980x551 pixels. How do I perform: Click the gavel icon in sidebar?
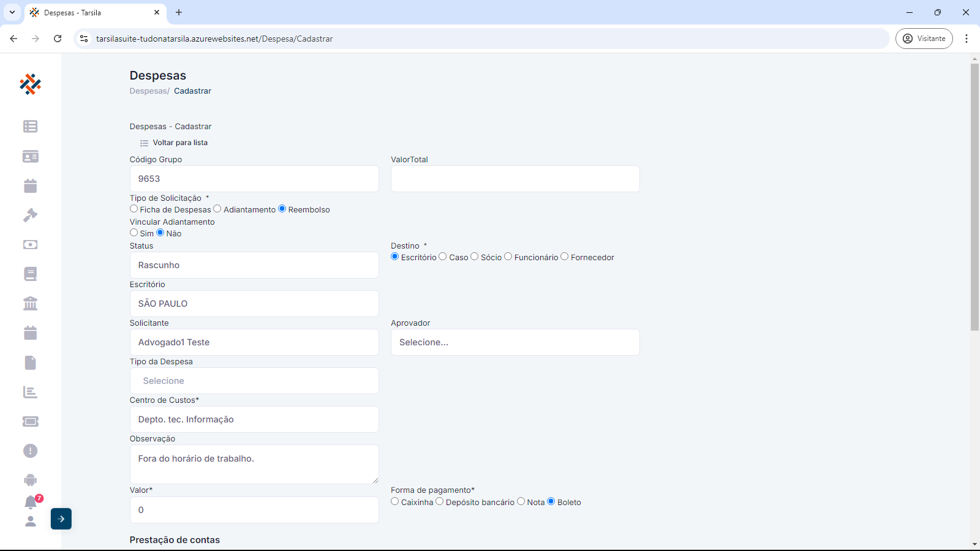click(30, 215)
